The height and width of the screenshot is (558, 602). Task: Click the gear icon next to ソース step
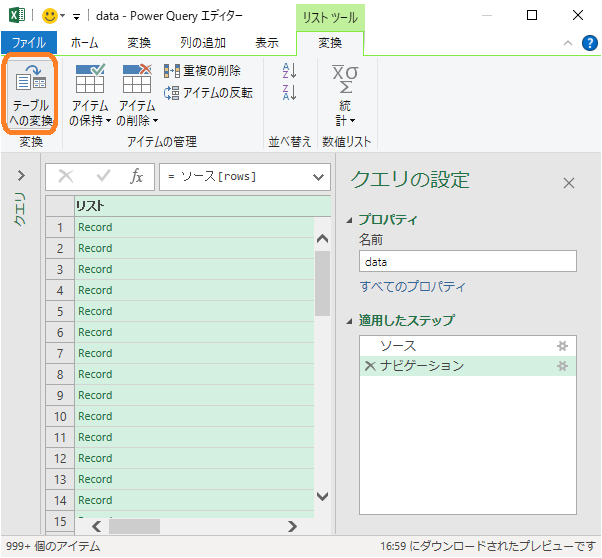(x=562, y=345)
